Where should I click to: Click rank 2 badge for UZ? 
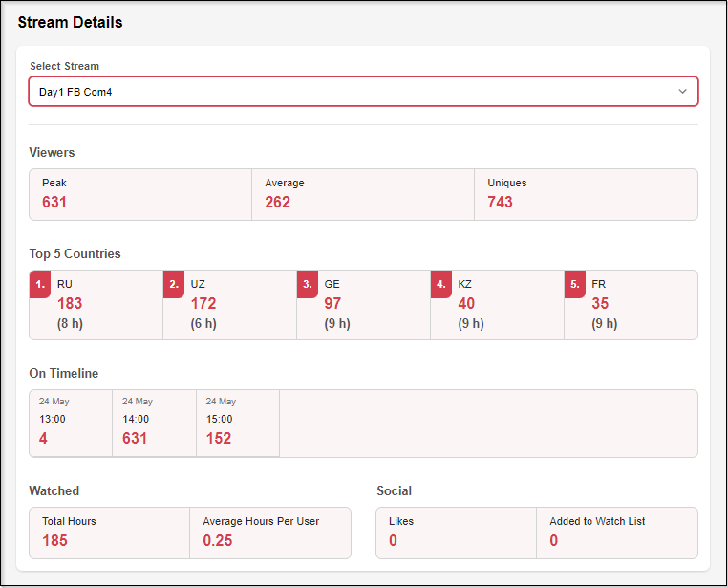(x=174, y=284)
